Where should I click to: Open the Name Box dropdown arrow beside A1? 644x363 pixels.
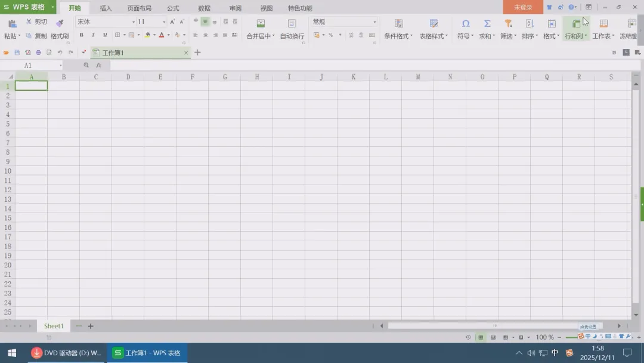click(61, 65)
